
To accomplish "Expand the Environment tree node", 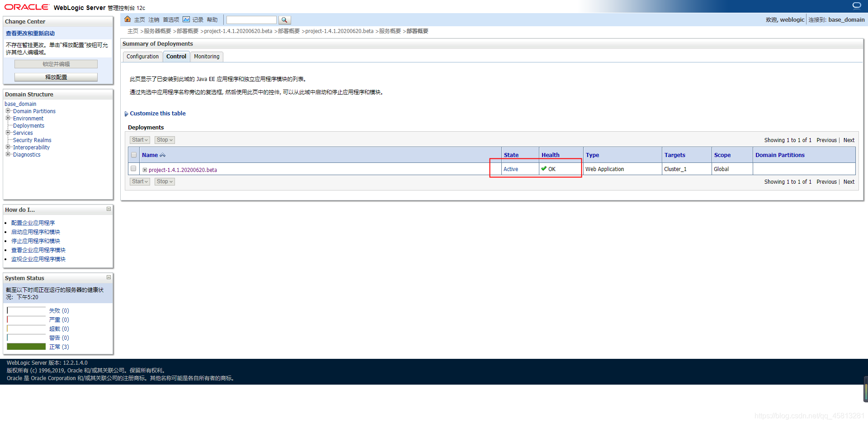I will click(8, 118).
